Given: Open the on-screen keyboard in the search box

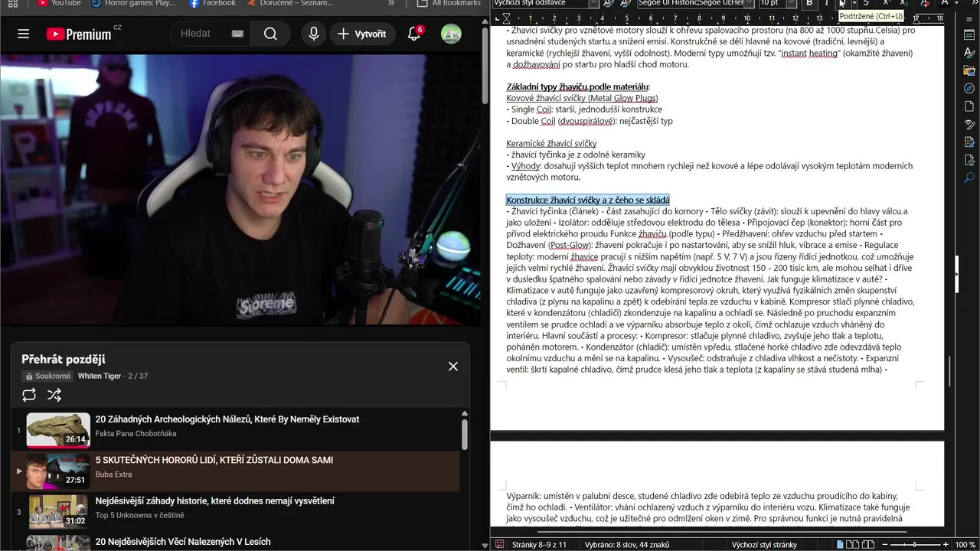Looking at the screenshot, I should (x=237, y=34).
